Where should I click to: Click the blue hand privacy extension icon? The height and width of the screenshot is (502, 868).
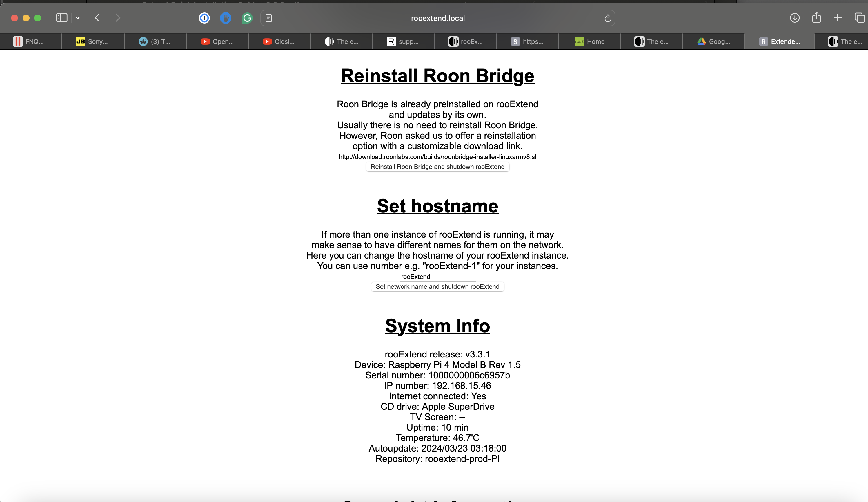[x=226, y=18]
